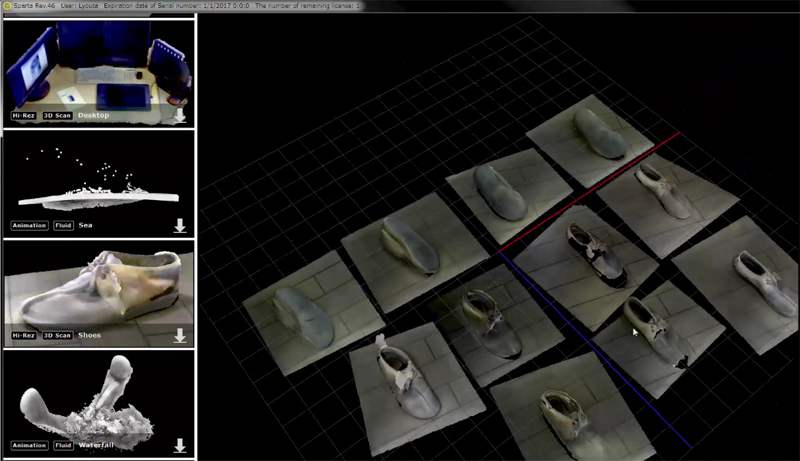Select the shoe model under the cursor
800x461 pixels.
tap(645, 325)
